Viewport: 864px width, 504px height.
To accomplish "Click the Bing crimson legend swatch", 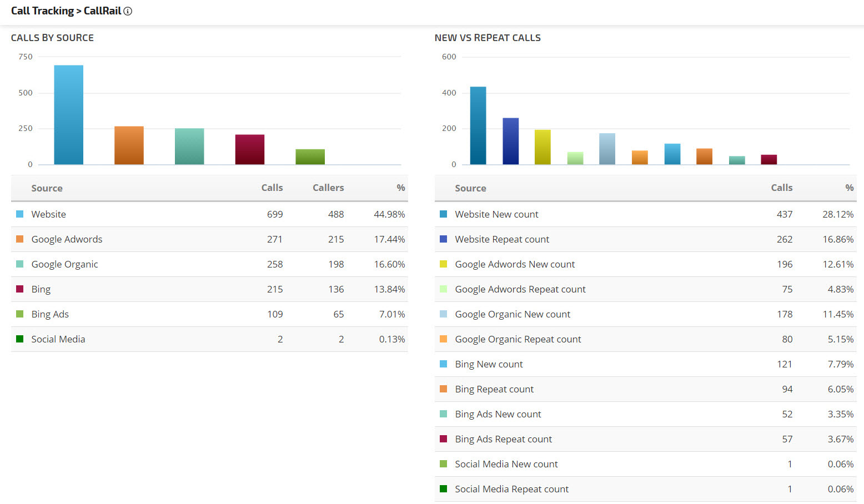I will 20,289.
